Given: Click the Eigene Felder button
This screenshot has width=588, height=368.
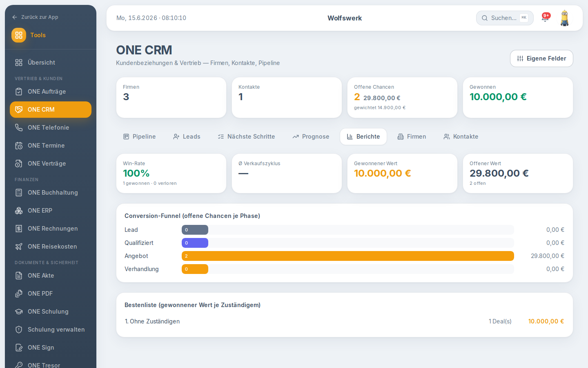Looking at the screenshot, I should tap(541, 58).
